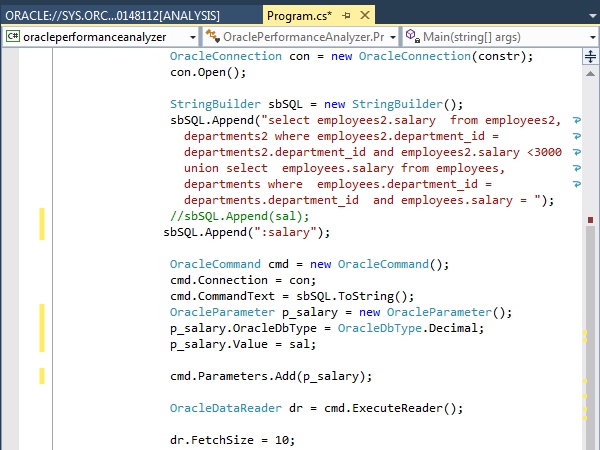Click the C# project icon in navigation bar
The width and height of the screenshot is (600, 450).
pyautogui.click(x=12, y=36)
